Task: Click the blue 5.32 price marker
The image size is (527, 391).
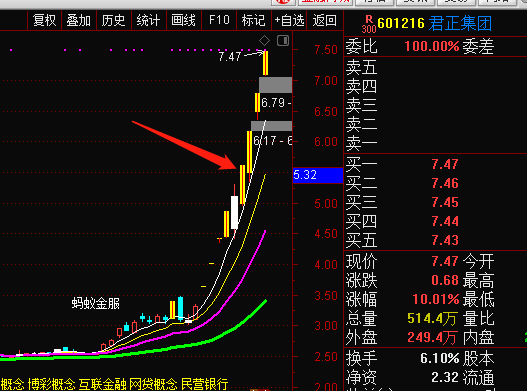Action: coord(318,175)
